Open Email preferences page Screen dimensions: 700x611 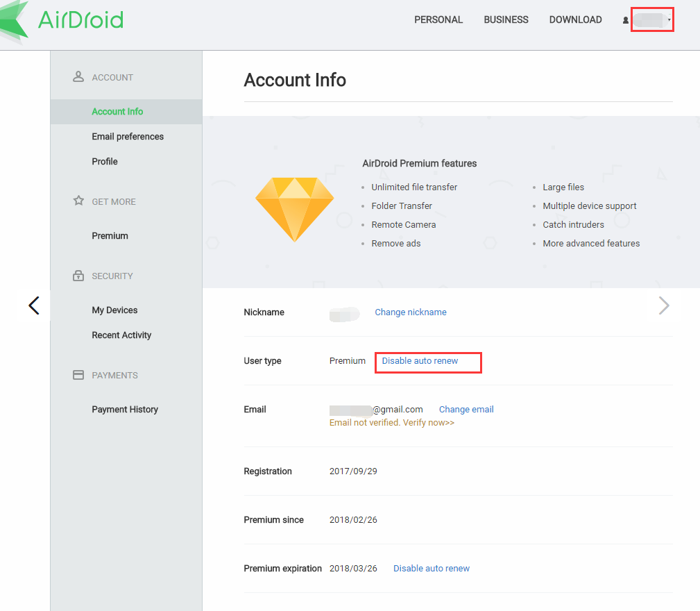click(x=128, y=136)
